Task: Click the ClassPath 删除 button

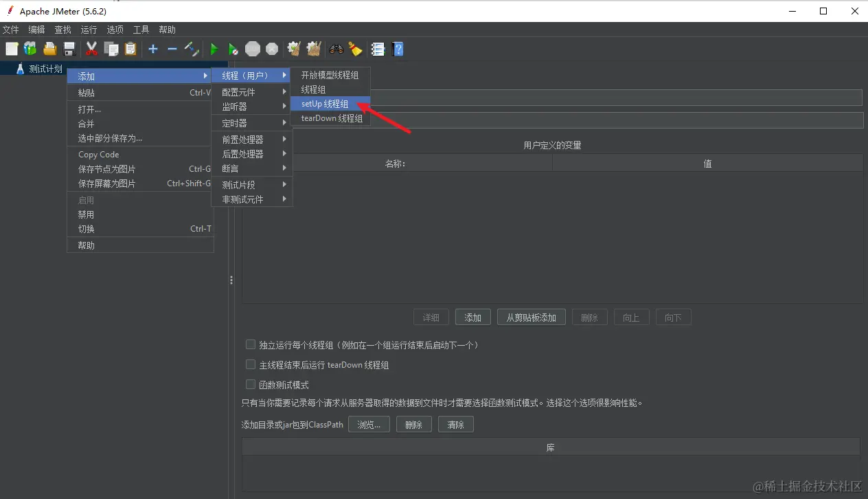Action: tap(414, 425)
